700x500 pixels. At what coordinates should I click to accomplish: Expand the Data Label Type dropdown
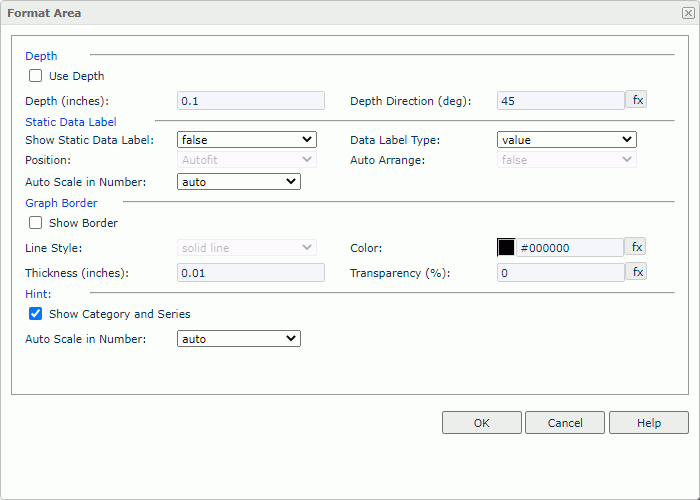[x=566, y=140]
